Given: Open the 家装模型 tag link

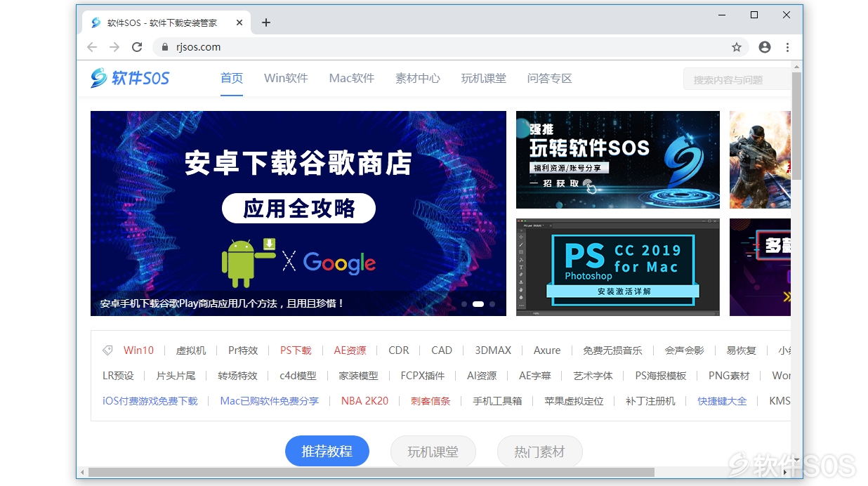Looking at the screenshot, I should [x=358, y=375].
